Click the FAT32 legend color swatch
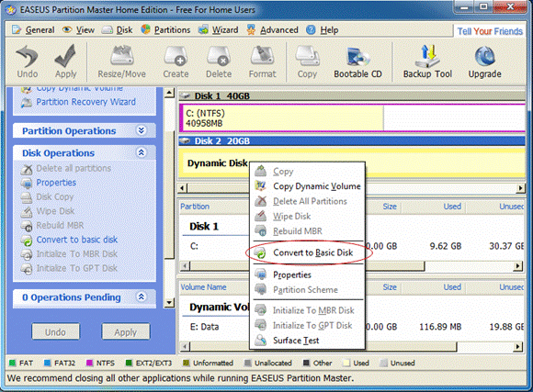Viewport: 533px width, 392px height. click(x=48, y=364)
